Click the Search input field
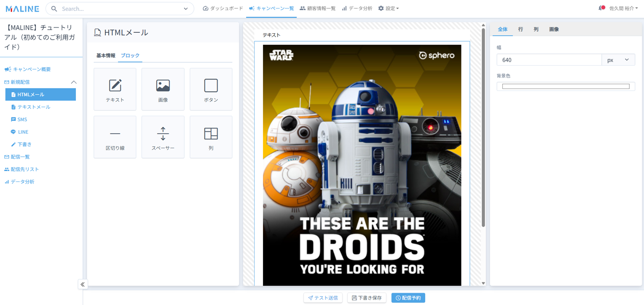Screen dimensions: 644x305 (120, 8)
